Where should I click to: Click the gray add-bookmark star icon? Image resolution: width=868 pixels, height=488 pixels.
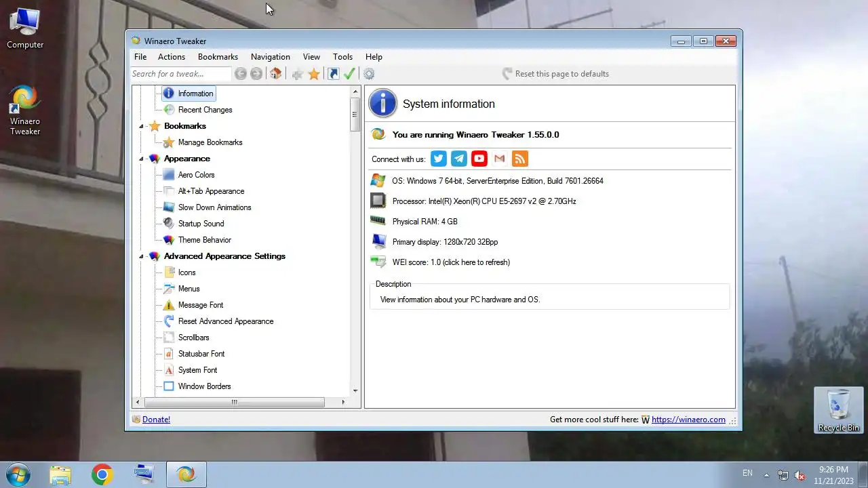click(x=297, y=74)
